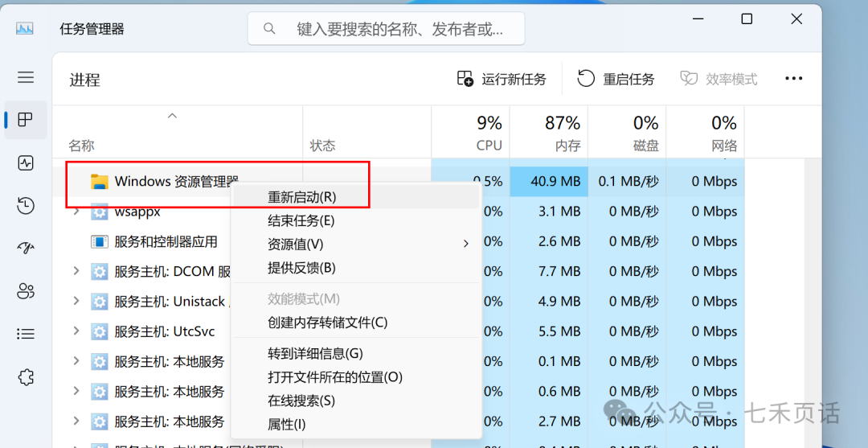
Task: Click the 5.5 MB memory value
Action: 558,331
